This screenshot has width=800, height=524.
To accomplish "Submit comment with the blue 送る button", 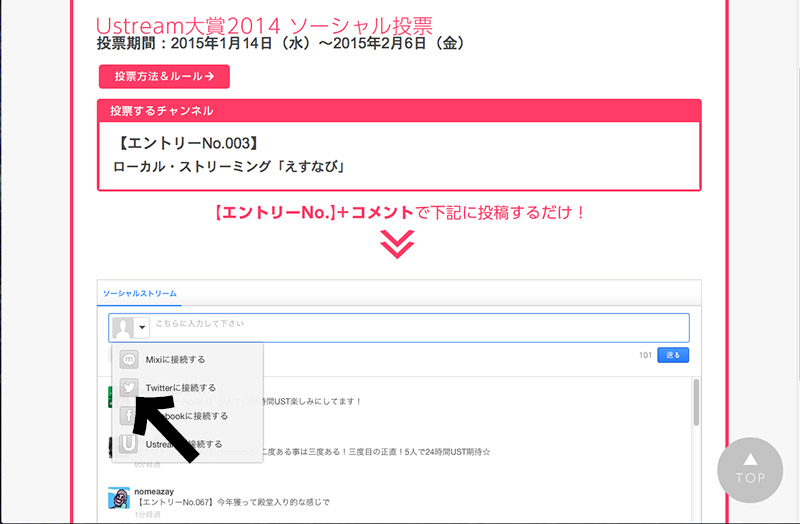I will (673, 355).
